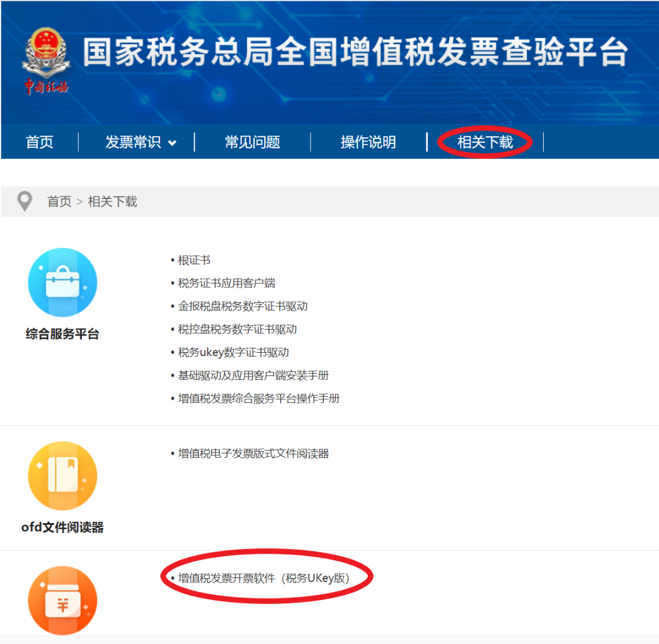Click the 国家税务总局全国增值税发票查验平台 title

pos(356,52)
